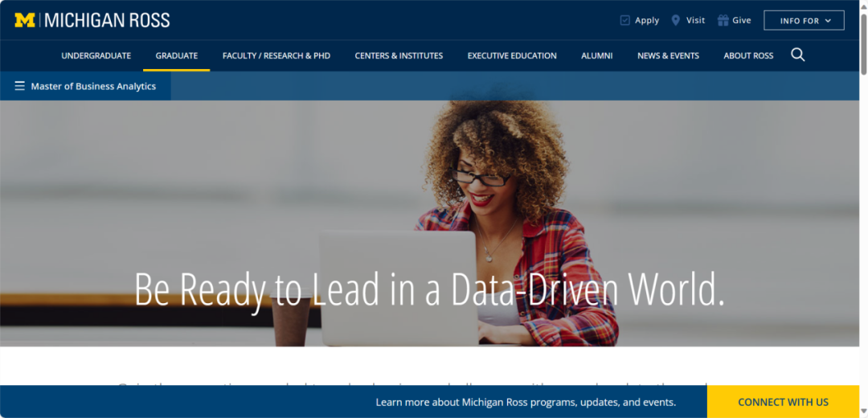Open FACULTY / RESEARCH & PHD menu
This screenshot has width=868, height=418.
click(276, 55)
